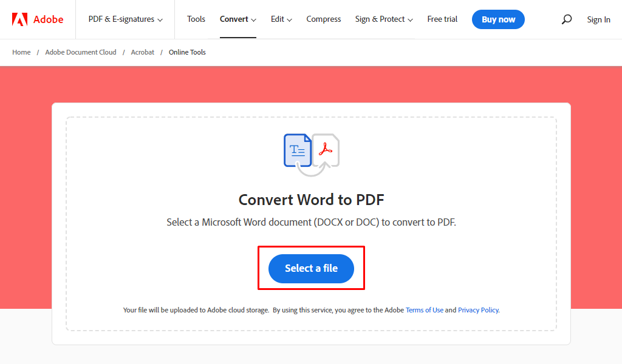The height and width of the screenshot is (364, 622).
Task: Click the Word document icon
Action: pyautogui.click(x=297, y=150)
